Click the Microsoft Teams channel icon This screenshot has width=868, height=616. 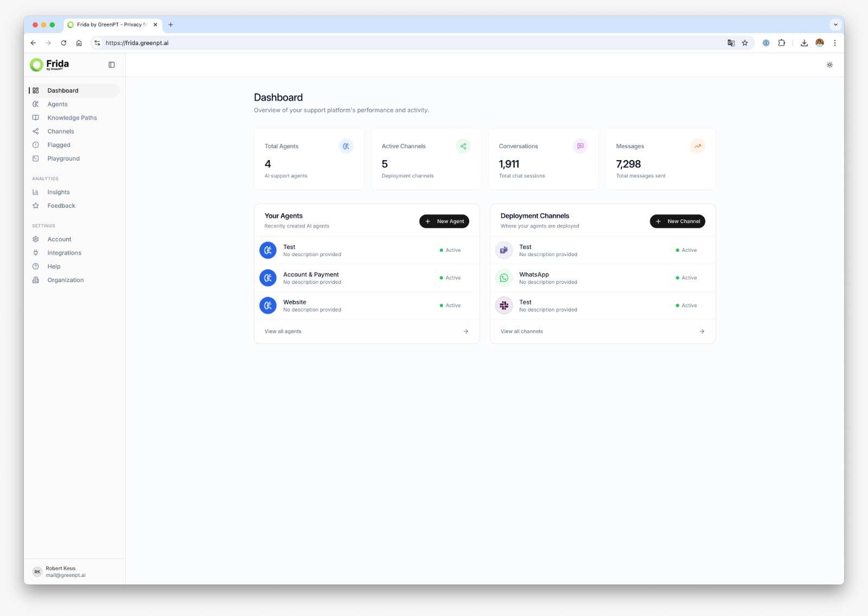click(504, 250)
